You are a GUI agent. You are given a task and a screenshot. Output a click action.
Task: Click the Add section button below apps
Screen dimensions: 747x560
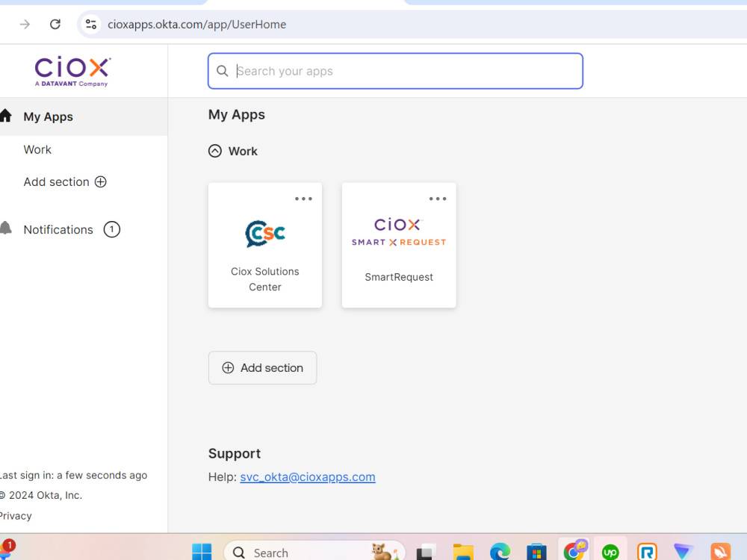click(x=262, y=367)
